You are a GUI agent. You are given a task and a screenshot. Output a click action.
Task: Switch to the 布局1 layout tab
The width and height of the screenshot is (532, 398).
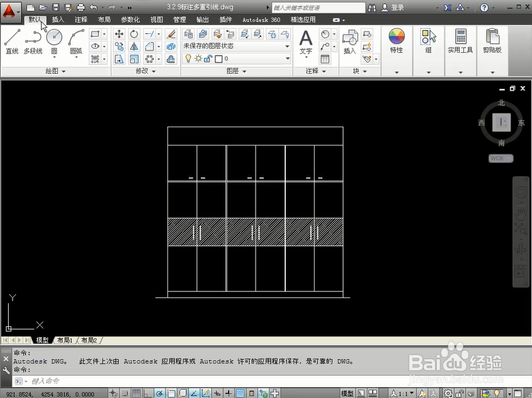coord(65,340)
